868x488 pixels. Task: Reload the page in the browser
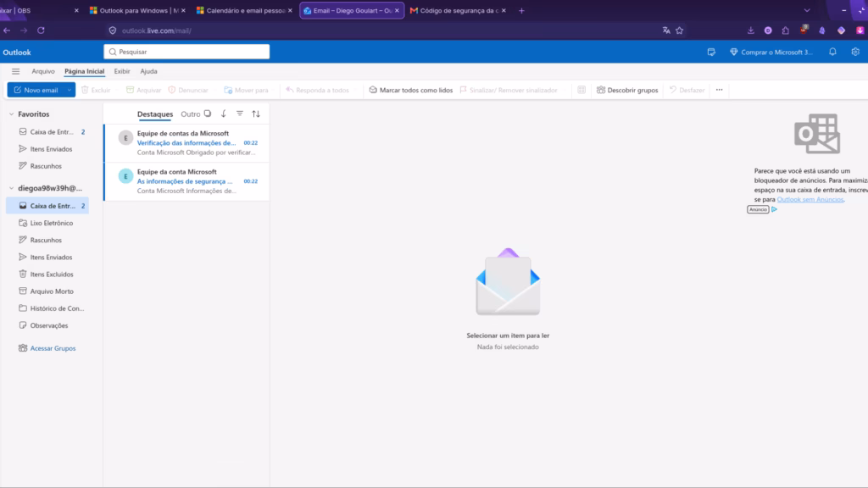pos(41,30)
